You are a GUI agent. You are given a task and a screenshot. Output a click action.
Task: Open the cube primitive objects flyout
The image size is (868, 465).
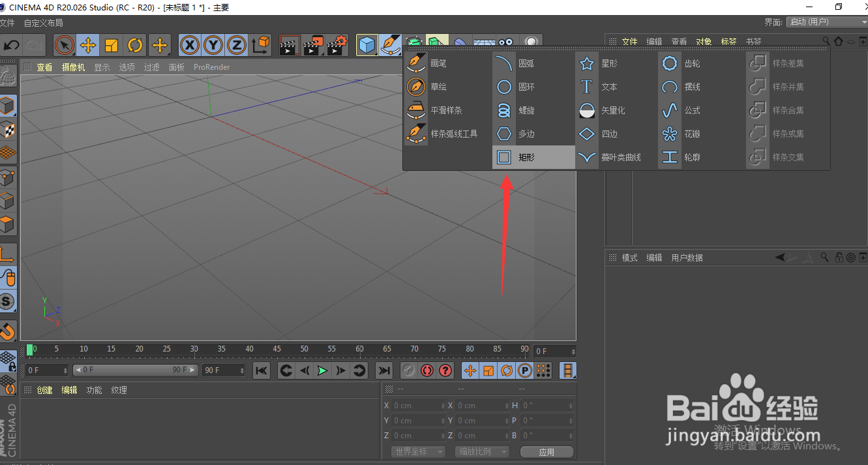click(367, 45)
